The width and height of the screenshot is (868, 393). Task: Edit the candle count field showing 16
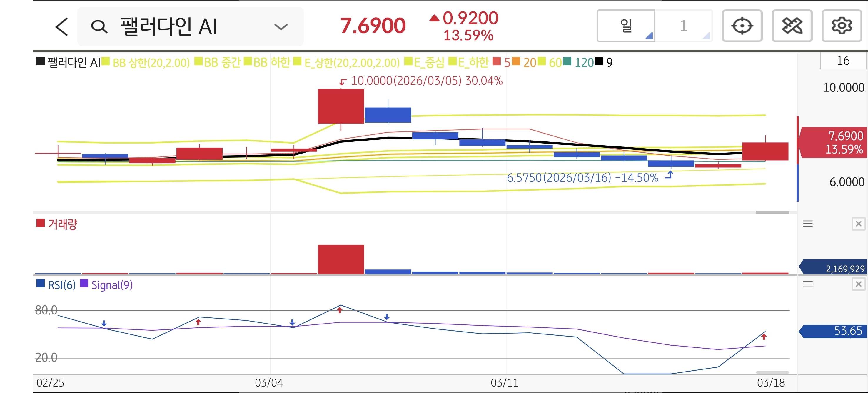843,61
